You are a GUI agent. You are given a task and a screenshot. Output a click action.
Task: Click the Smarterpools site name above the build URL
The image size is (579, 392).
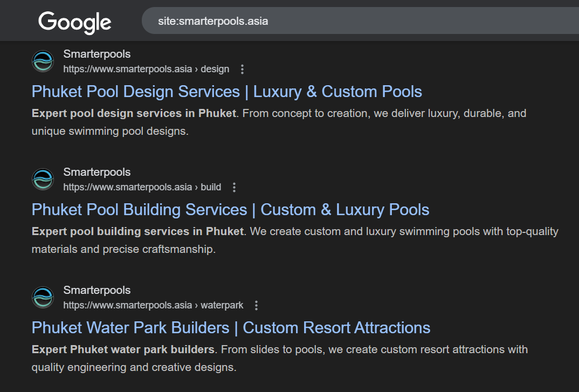(97, 172)
